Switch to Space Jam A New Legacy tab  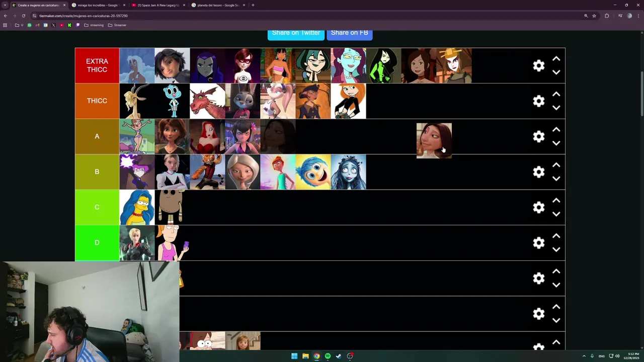(x=157, y=5)
